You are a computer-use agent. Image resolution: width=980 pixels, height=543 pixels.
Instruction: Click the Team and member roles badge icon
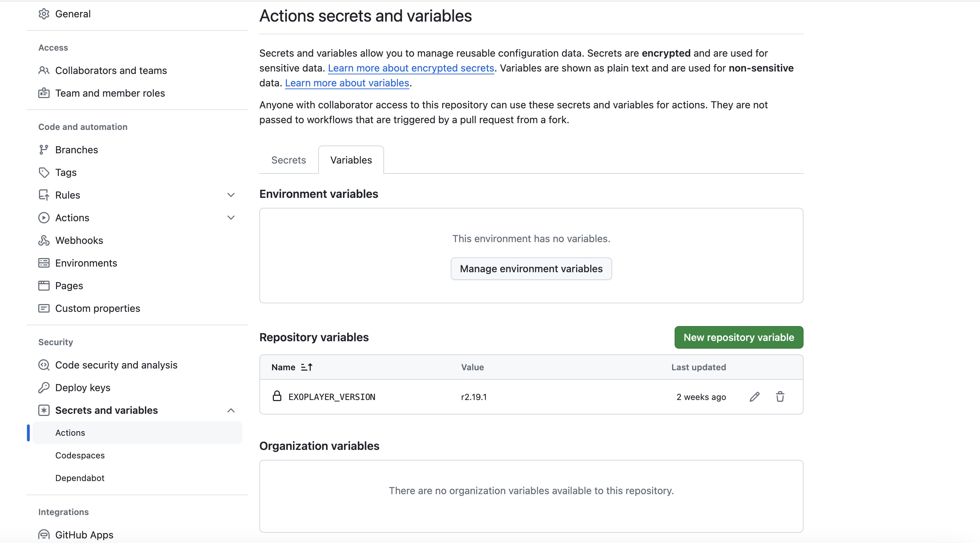44,93
